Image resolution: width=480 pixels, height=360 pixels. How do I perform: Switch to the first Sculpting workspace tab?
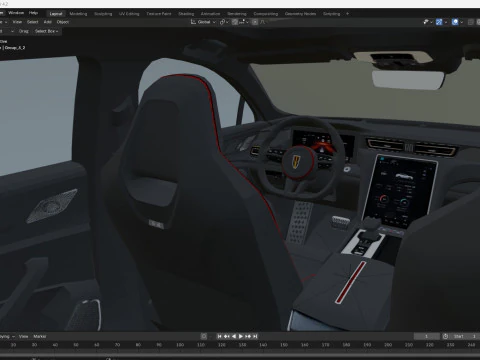click(x=103, y=14)
